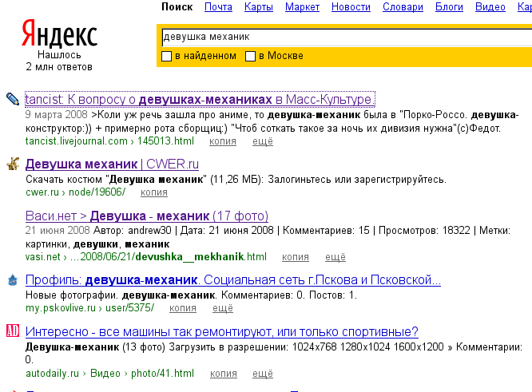Open the копия link for cwer.ru result
This screenshot has height=392, width=532.
pyautogui.click(x=154, y=192)
